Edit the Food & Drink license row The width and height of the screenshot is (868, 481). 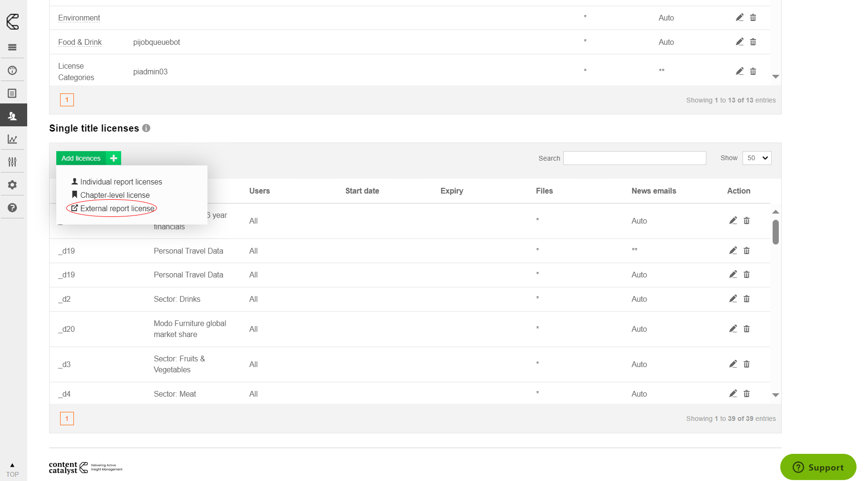pyautogui.click(x=739, y=42)
